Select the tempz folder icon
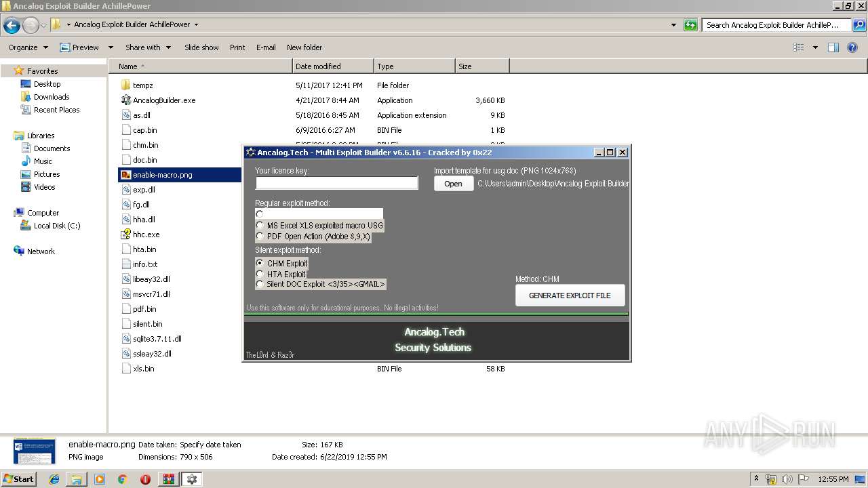The image size is (868, 488). [125, 85]
